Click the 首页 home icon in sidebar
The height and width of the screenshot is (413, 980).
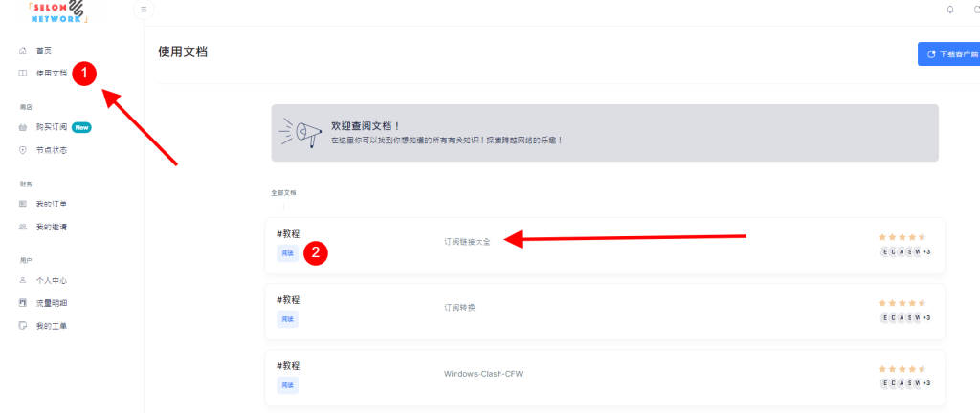click(23, 50)
